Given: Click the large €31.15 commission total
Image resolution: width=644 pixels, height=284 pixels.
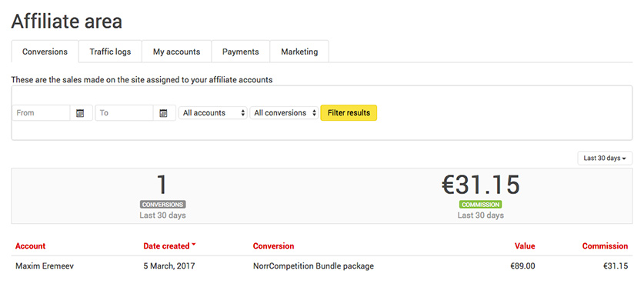Looking at the screenshot, I should coord(481,185).
